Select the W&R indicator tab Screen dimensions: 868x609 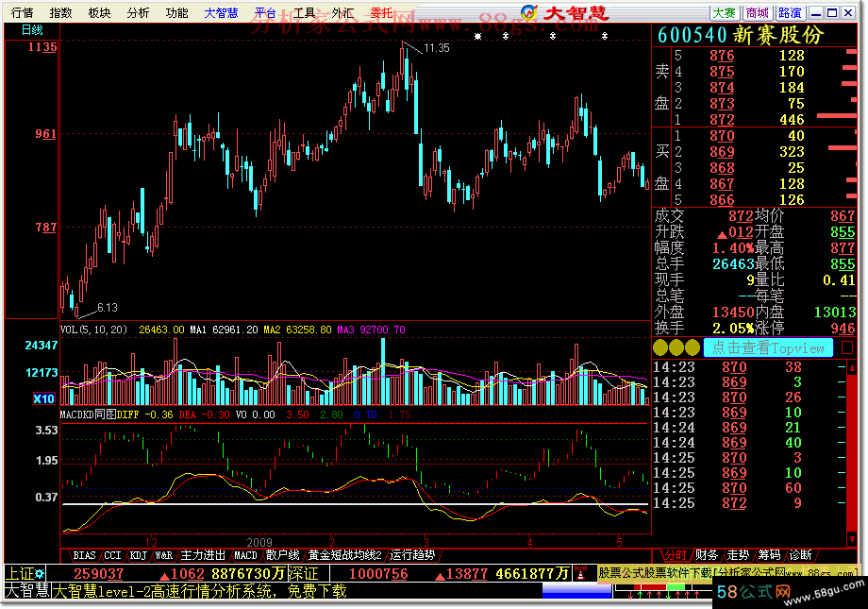pyautogui.click(x=163, y=555)
